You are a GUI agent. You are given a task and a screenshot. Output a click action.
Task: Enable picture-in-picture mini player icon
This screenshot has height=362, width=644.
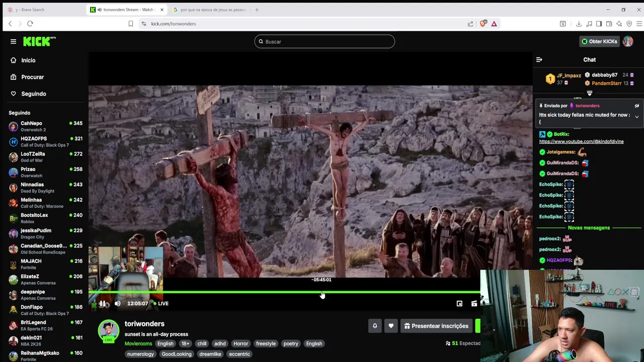tap(459, 304)
